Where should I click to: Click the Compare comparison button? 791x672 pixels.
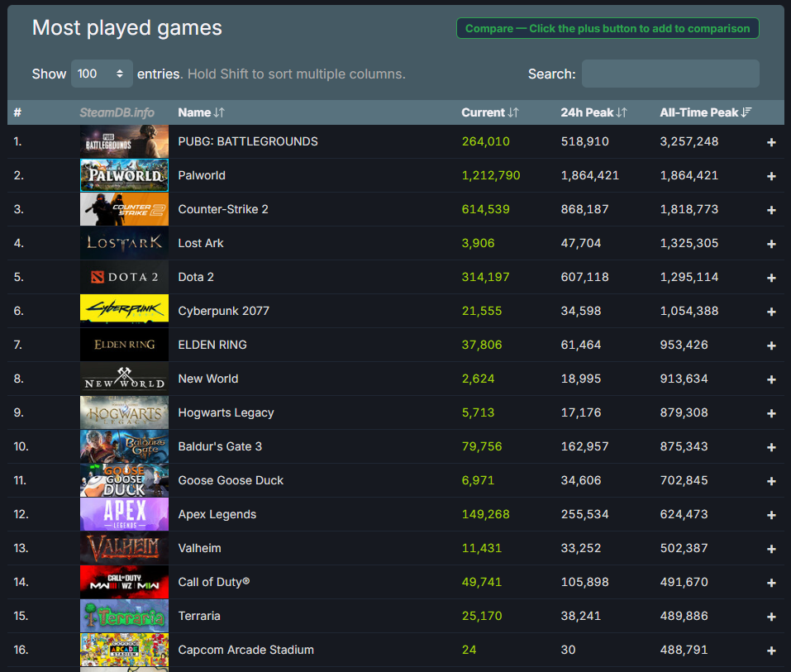click(x=608, y=28)
